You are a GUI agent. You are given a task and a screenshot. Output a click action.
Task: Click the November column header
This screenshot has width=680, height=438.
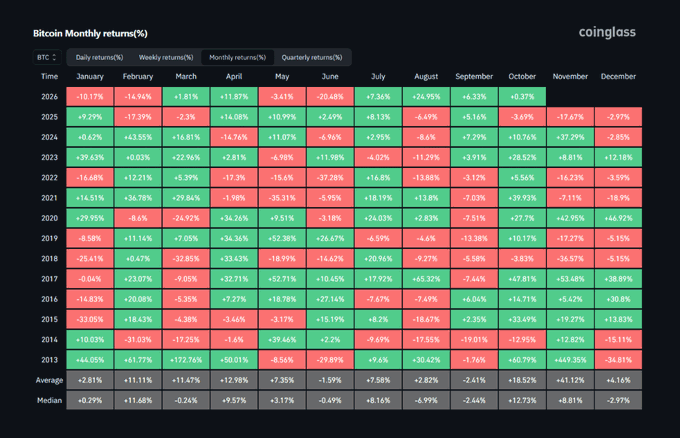point(570,76)
